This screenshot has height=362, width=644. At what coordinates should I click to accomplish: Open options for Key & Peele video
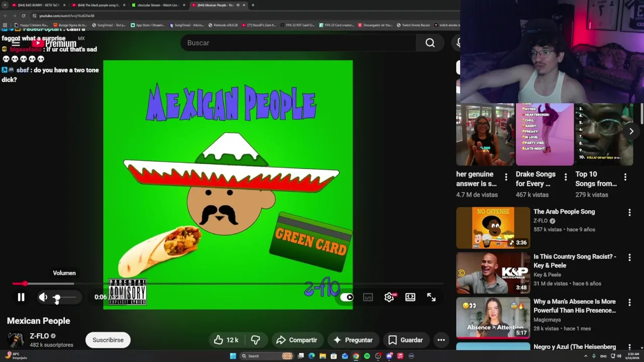click(x=629, y=257)
